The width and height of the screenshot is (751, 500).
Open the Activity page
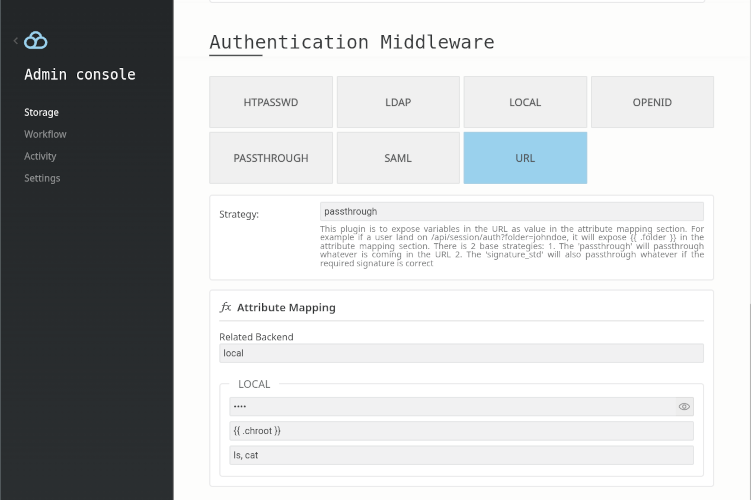pos(40,156)
